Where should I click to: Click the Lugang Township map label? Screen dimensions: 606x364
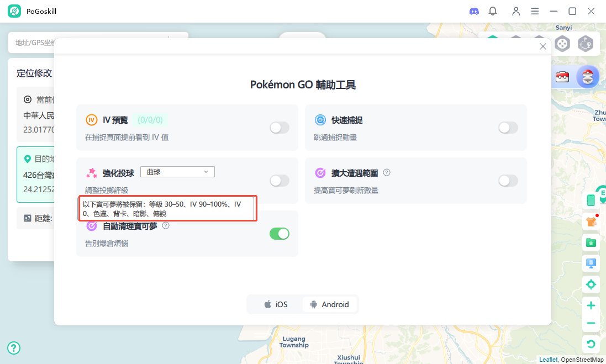[x=294, y=342]
